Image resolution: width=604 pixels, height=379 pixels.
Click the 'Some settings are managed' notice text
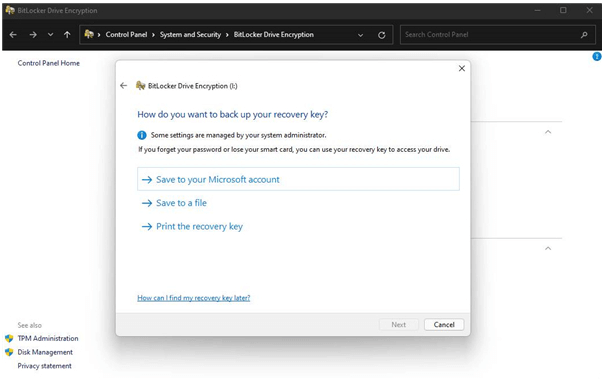click(238, 135)
